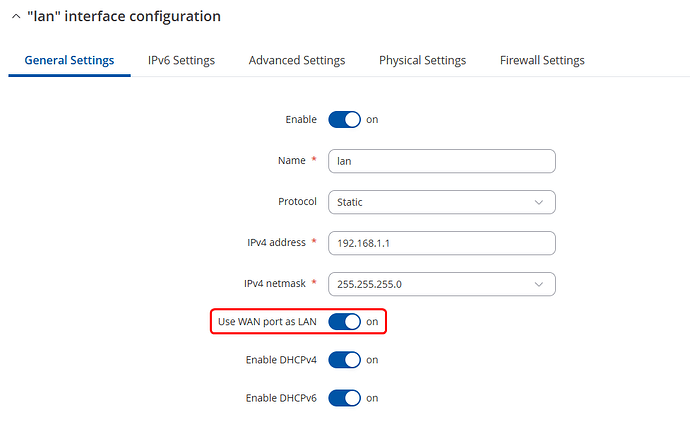
Task: Go to the Advanced Settings tab
Action: point(297,60)
